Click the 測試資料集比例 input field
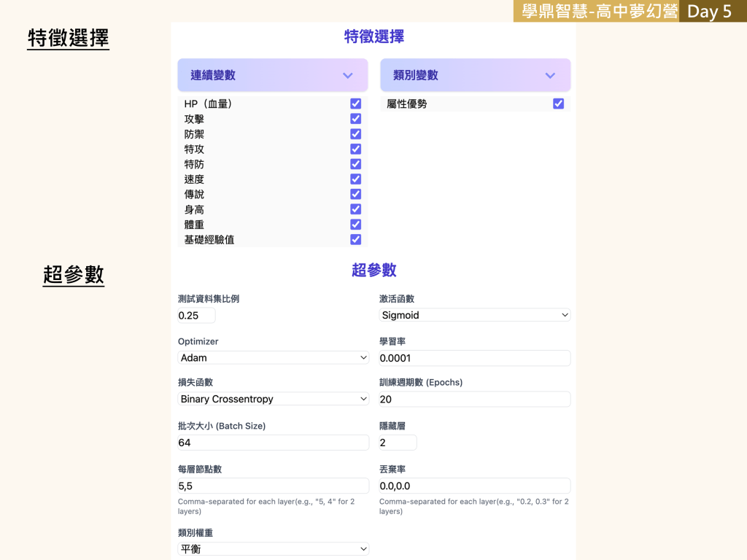This screenshot has height=560, width=747. click(x=196, y=315)
